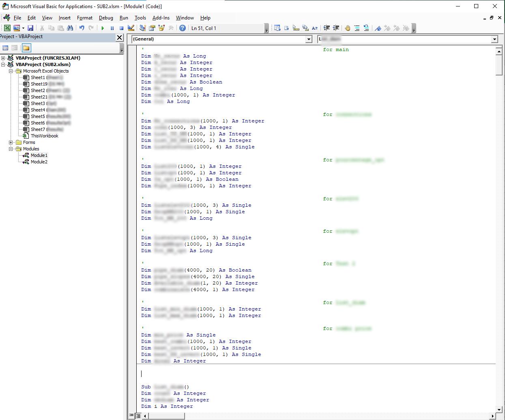Click the code window vertical scroll thumb
Screen dimensions: 505x420
[499, 65]
